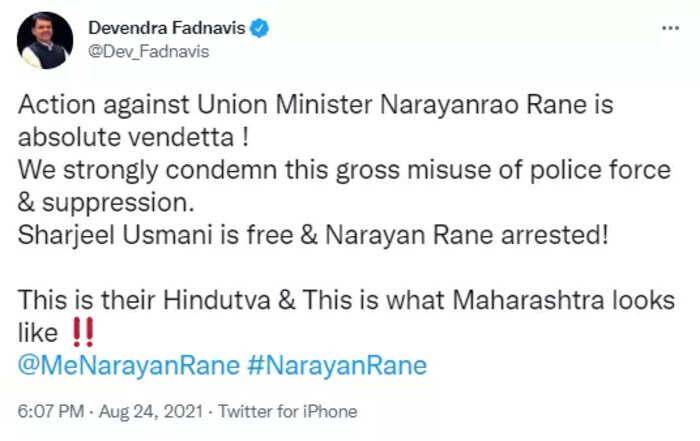Viewport: 700px width, 441px height.
Task: Click the @Dev_Fadnavis handle
Action: [x=149, y=52]
